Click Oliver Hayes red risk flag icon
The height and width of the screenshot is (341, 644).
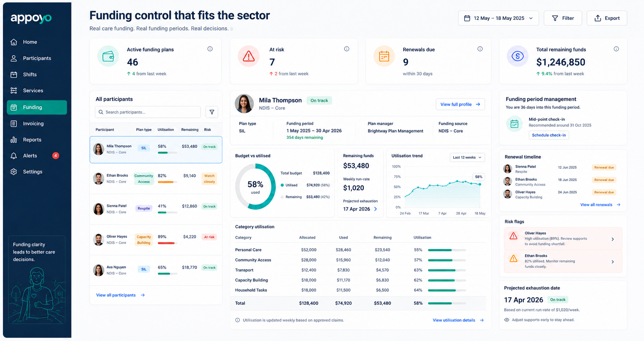pos(514,236)
